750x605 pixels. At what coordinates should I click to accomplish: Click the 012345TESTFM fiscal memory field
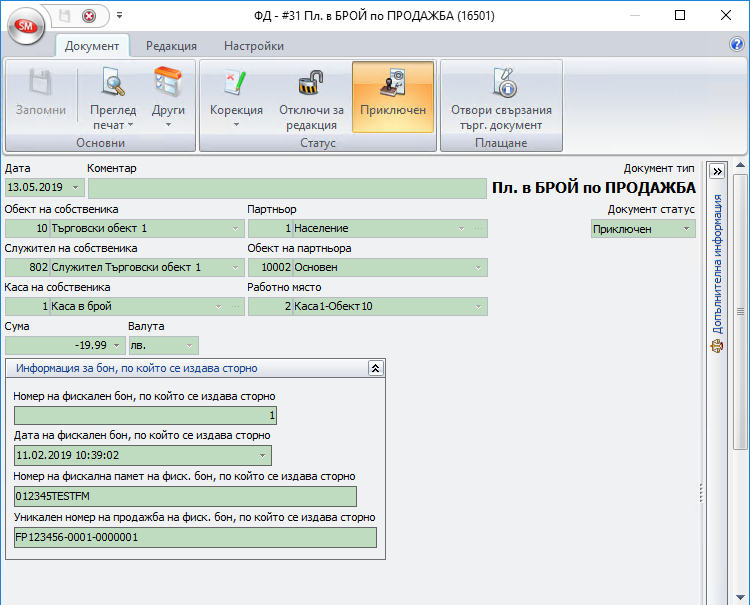click(186, 496)
